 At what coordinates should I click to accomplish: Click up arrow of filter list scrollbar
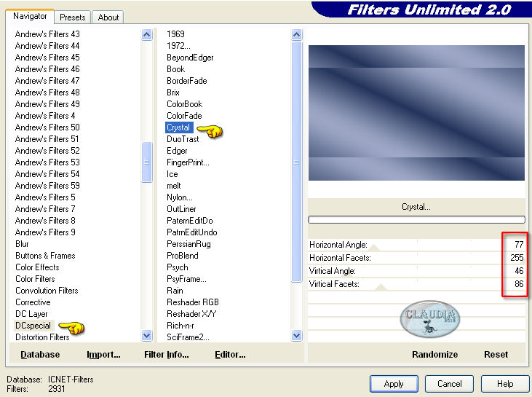click(296, 35)
